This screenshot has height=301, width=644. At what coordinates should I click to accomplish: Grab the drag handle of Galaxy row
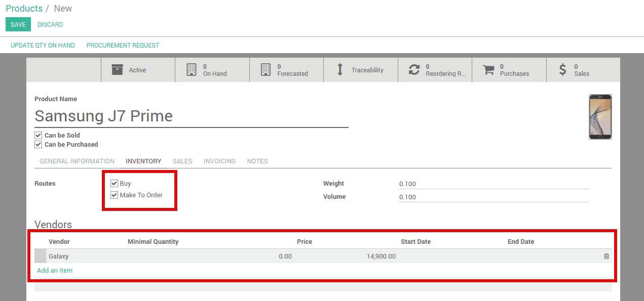(x=40, y=256)
